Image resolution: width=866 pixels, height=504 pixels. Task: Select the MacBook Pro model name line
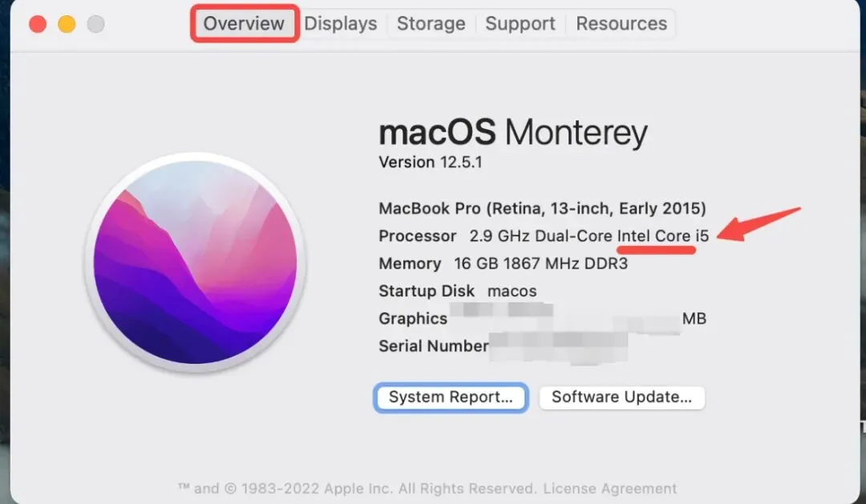(542, 208)
